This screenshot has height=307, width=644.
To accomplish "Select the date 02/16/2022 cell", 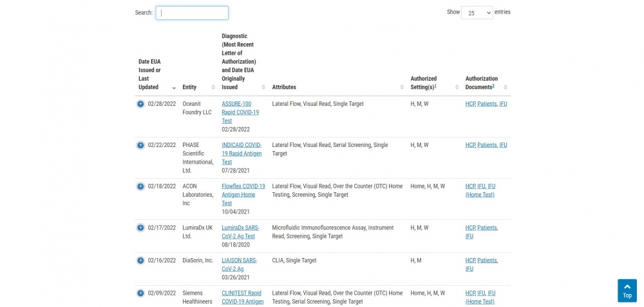I will pyautogui.click(x=162, y=261).
